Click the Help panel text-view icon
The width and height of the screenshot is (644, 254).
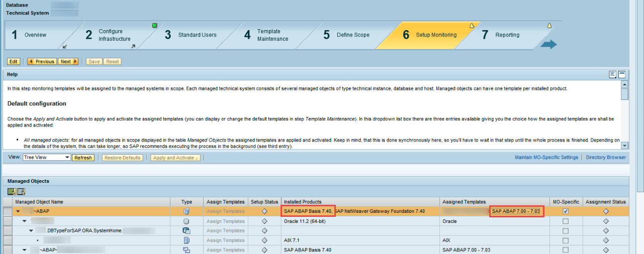point(613,74)
